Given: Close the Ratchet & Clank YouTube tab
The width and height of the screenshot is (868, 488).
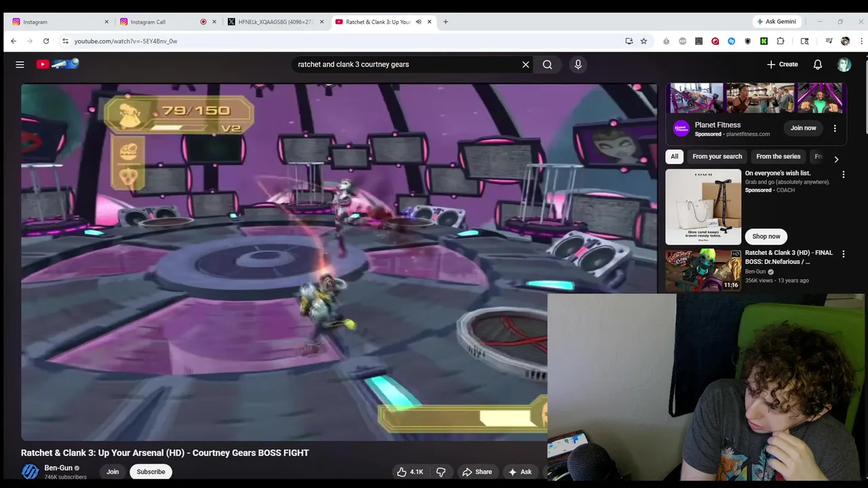Looking at the screenshot, I should click(429, 22).
